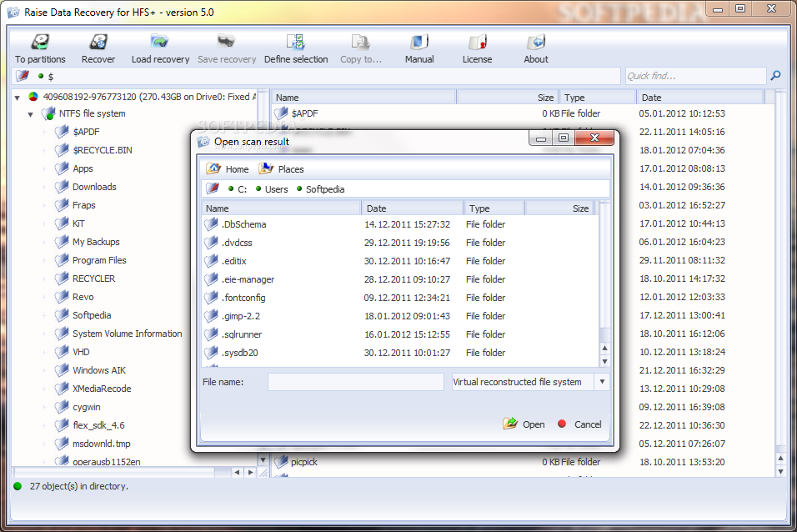Select Softpedia in the dialog breadcrumb

325,189
